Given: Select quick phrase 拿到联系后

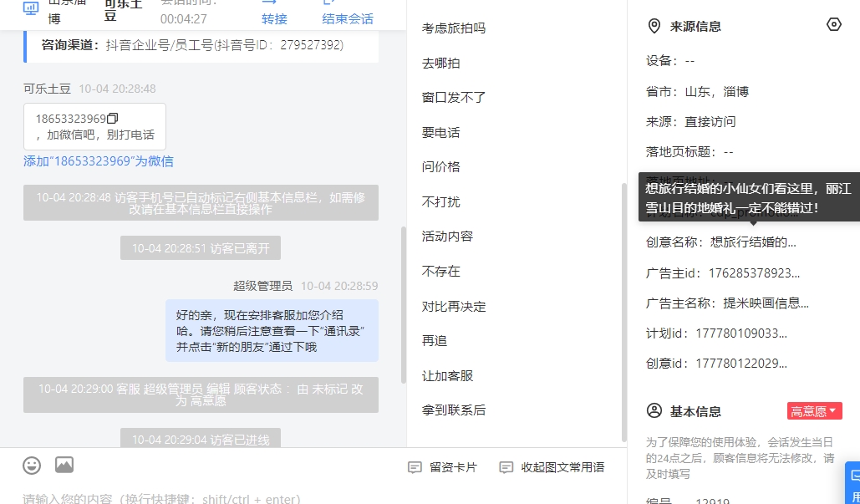Looking at the screenshot, I should pos(454,410).
